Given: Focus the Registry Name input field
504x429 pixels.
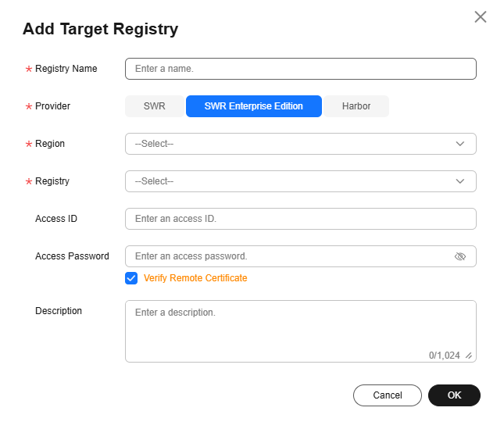Looking at the screenshot, I should tap(301, 69).
